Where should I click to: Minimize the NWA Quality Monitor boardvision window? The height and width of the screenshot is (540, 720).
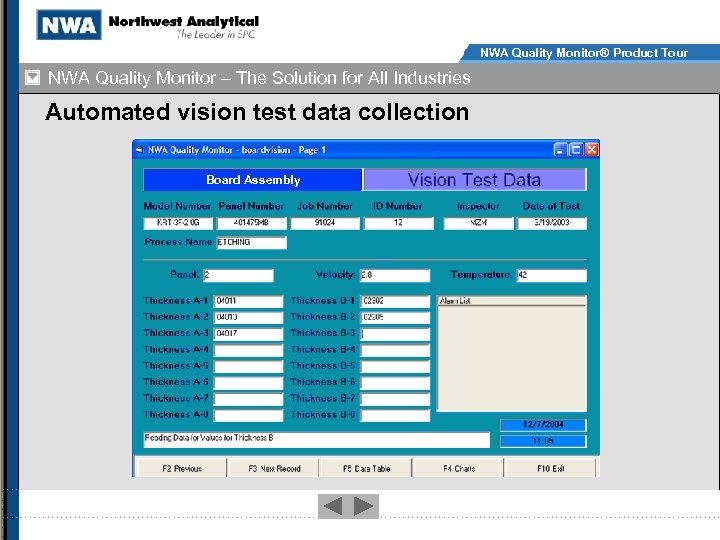coord(560,150)
